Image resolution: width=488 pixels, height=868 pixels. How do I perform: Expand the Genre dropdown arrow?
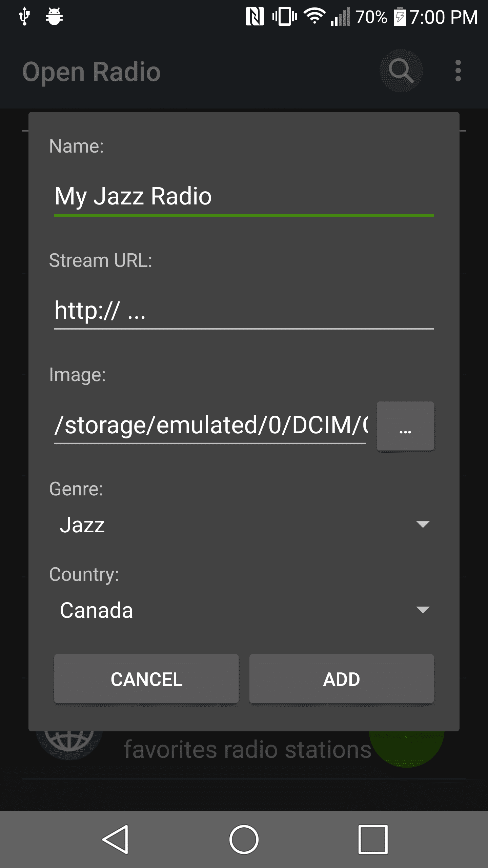[423, 524]
